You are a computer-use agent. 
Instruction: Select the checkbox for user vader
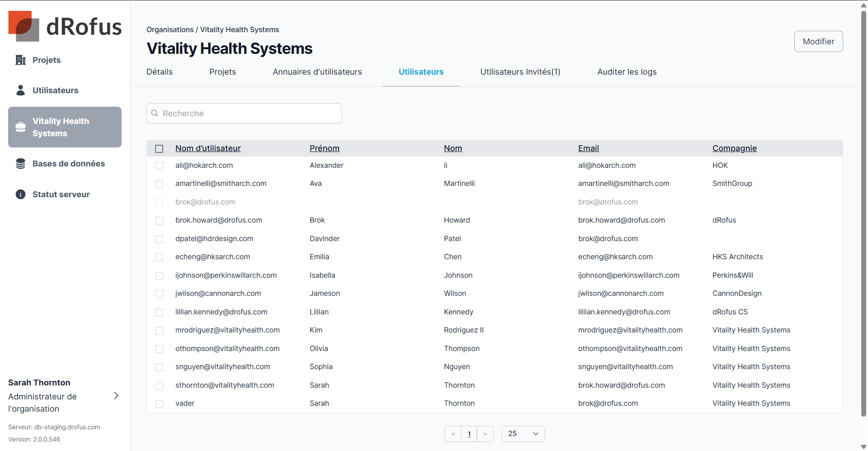tap(159, 404)
